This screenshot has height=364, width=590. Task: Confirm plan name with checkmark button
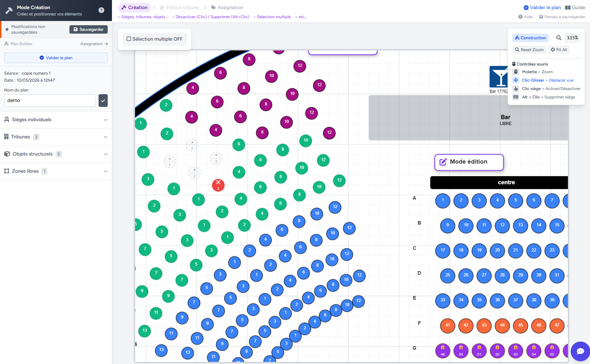click(x=103, y=101)
